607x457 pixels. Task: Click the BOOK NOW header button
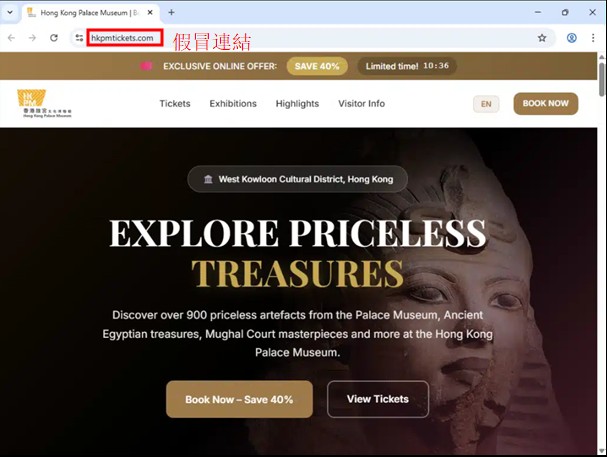pyautogui.click(x=546, y=104)
